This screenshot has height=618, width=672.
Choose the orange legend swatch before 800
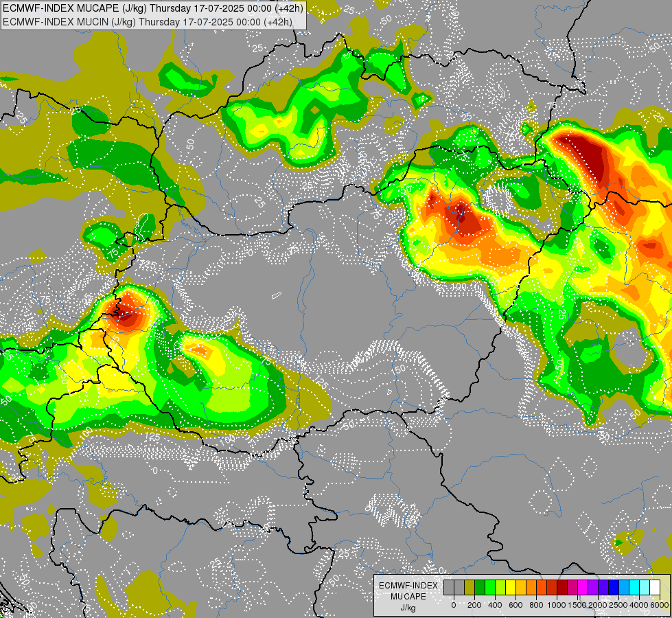click(531, 587)
